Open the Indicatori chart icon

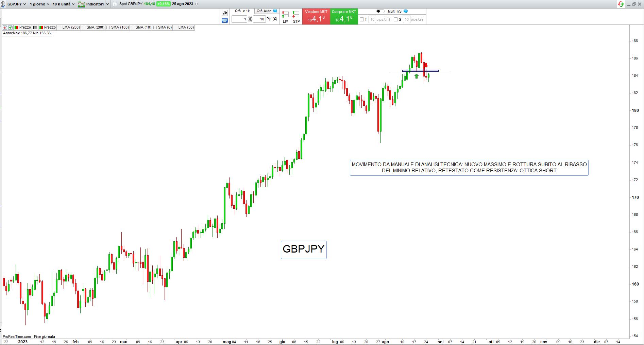tap(81, 4)
